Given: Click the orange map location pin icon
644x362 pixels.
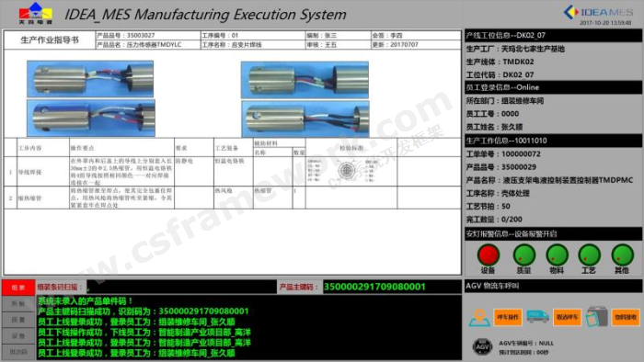Looking at the screenshot, I should click(x=479, y=318).
